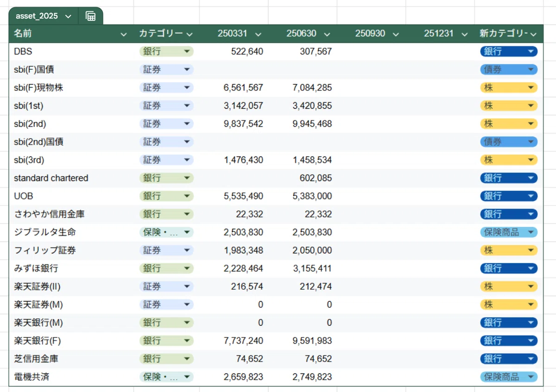This screenshot has height=392, width=556.
Task: Select the sbi(1st) name cell
Action: [x=71, y=106]
